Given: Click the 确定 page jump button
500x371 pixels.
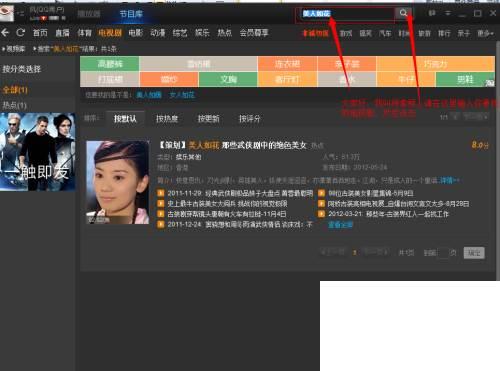Looking at the screenshot, I should (474, 253).
